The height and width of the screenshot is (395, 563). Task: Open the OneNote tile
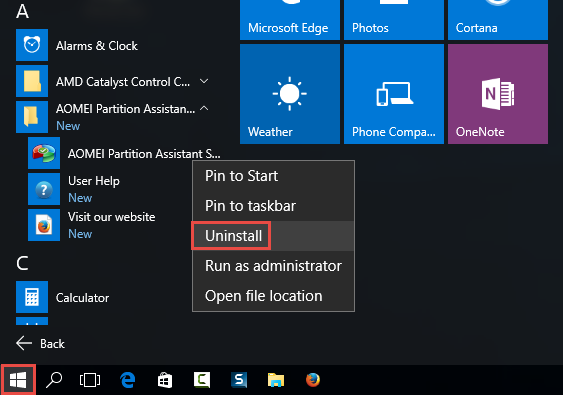point(498,94)
